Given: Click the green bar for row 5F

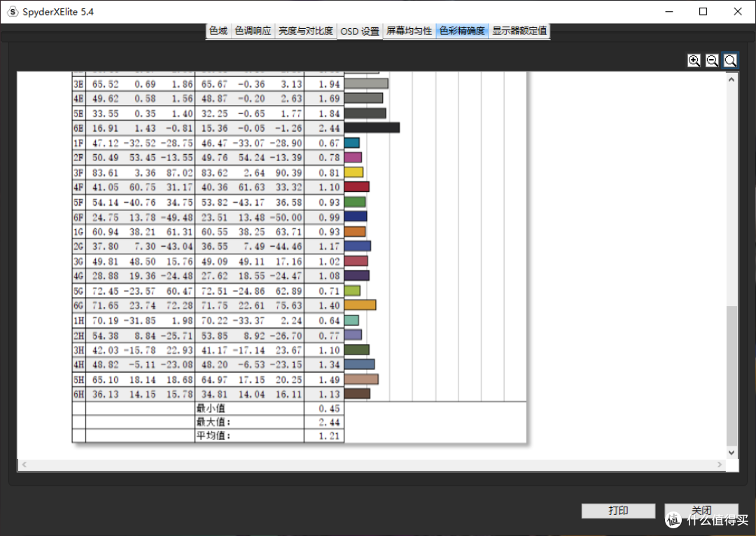Looking at the screenshot, I should 355,202.
